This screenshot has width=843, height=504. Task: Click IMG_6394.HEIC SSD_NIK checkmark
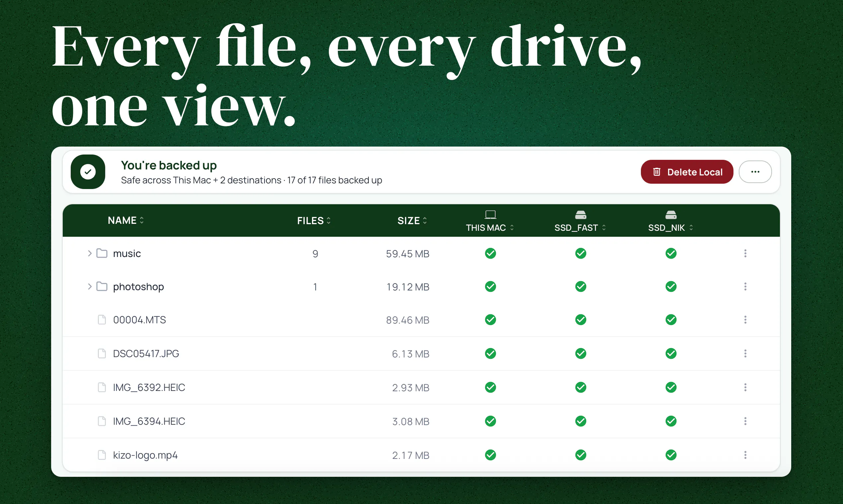pyautogui.click(x=671, y=421)
